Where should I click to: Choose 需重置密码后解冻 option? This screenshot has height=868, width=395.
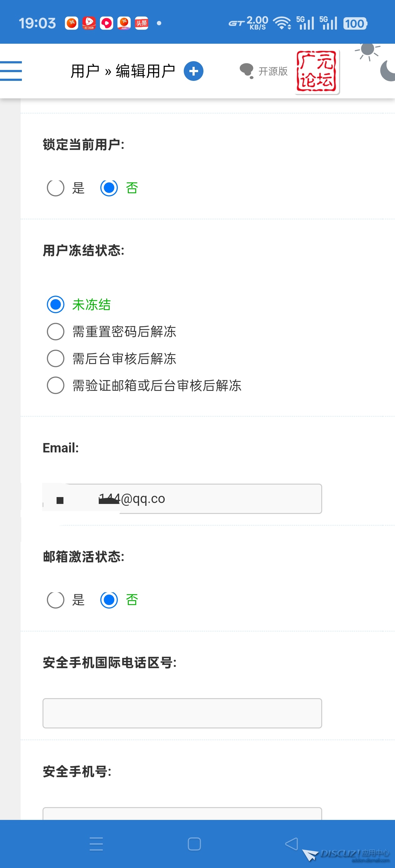56,332
